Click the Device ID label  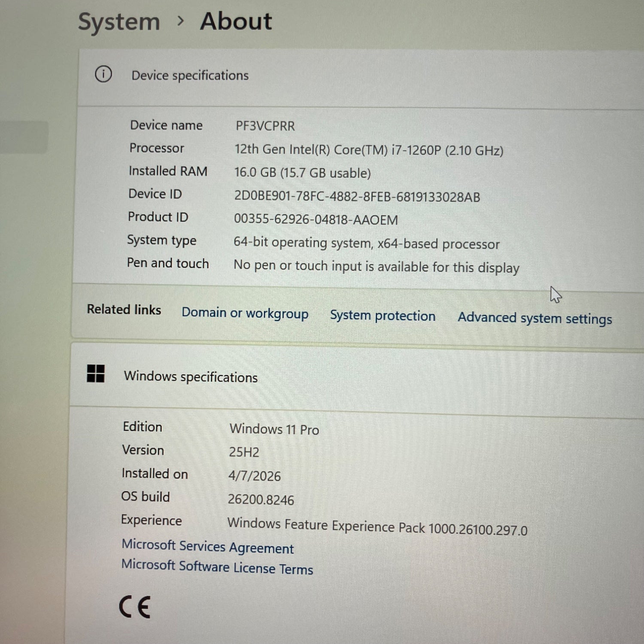click(155, 194)
